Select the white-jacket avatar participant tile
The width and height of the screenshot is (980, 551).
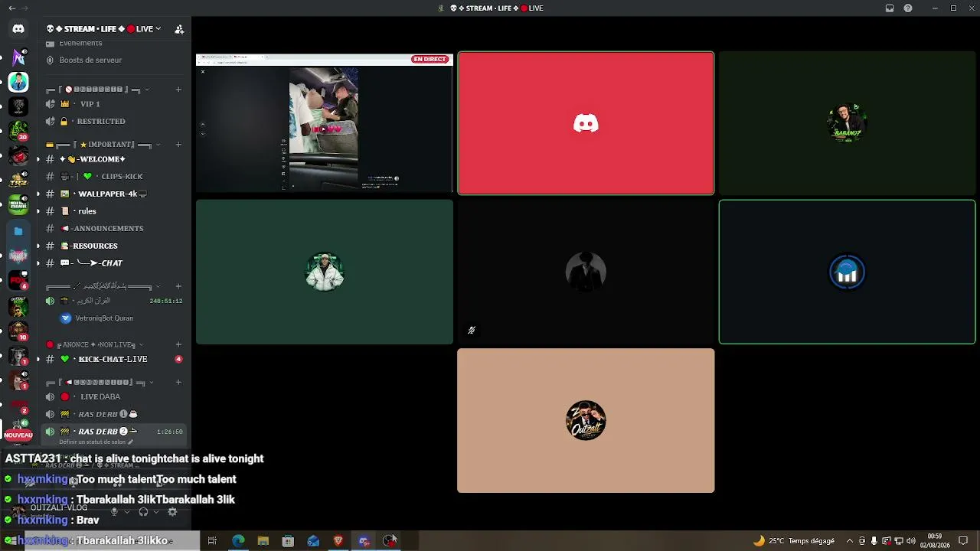325,272
